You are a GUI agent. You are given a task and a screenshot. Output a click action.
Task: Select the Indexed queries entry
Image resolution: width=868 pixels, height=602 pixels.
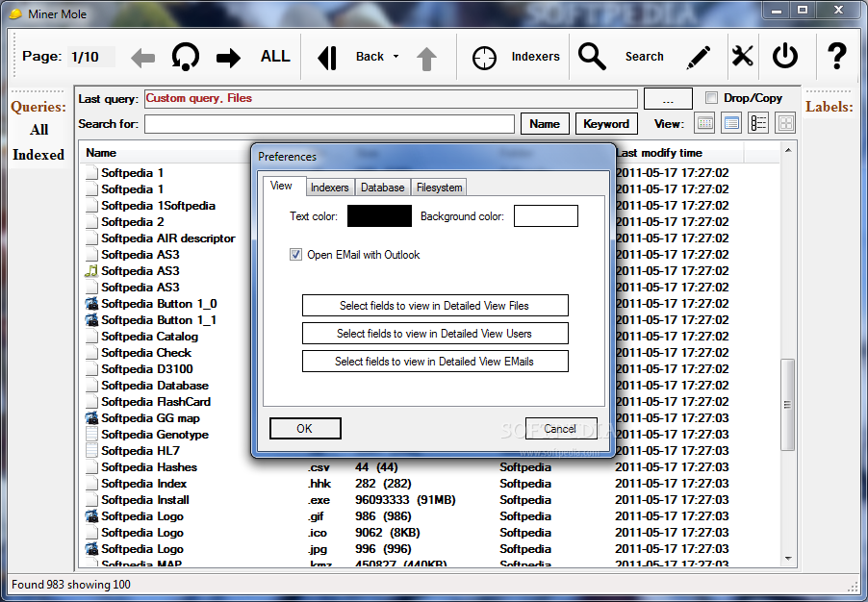pos(38,155)
